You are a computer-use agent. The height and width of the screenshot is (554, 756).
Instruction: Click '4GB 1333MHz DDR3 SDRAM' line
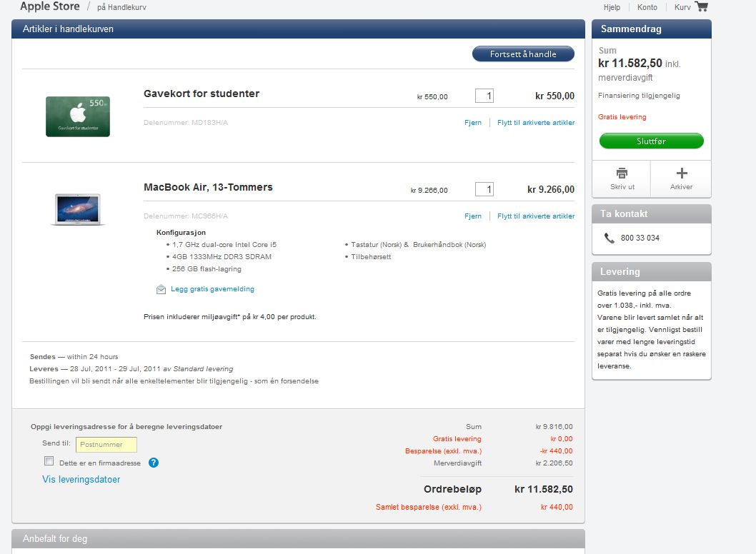[222, 257]
